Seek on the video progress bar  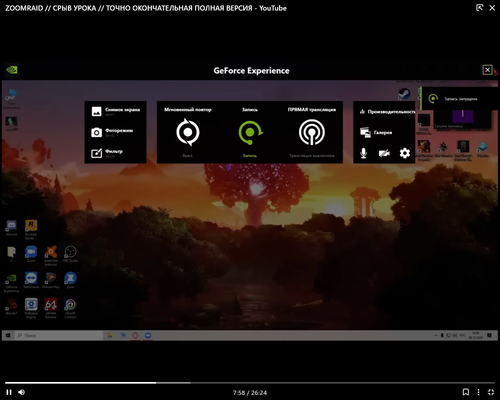click(x=250, y=383)
